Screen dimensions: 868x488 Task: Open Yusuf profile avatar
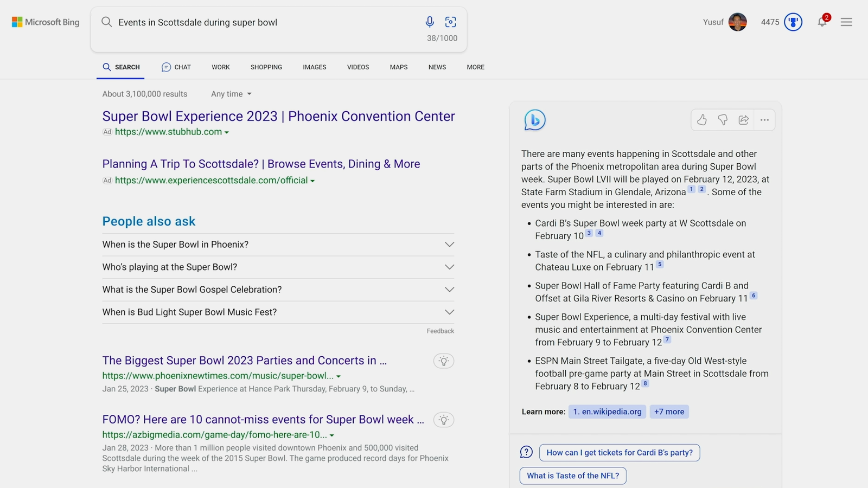click(x=738, y=22)
